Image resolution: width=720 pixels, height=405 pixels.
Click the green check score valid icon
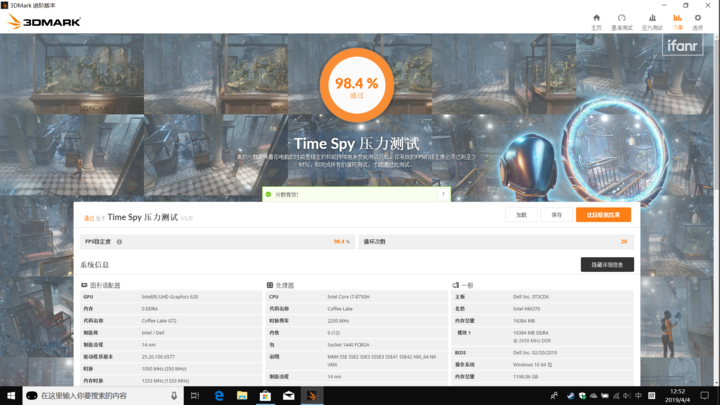coord(269,194)
